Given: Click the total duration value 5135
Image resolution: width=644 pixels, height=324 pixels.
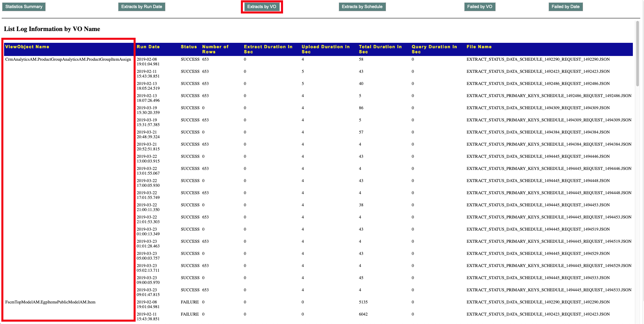Looking at the screenshot, I should [363, 302].
